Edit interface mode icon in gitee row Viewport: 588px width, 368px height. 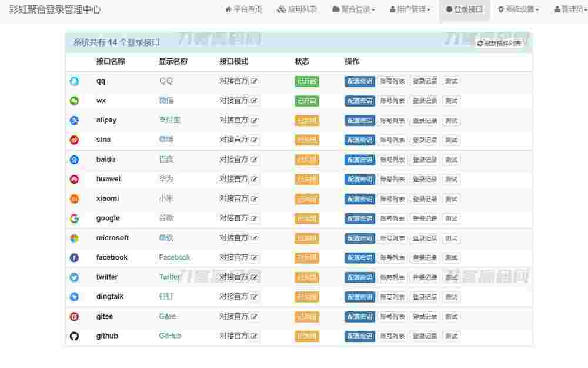(254, 317)
